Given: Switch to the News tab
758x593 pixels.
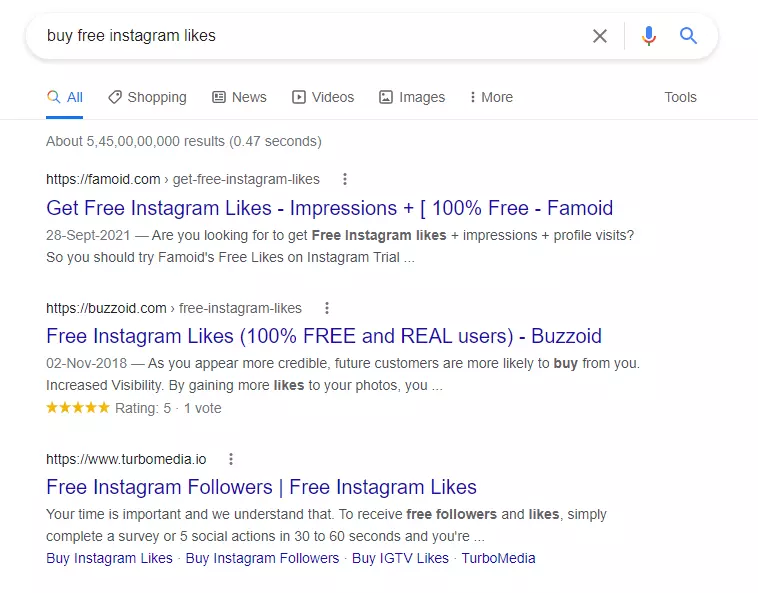Looking at the screenshot, I should click(x=239, y=97).
